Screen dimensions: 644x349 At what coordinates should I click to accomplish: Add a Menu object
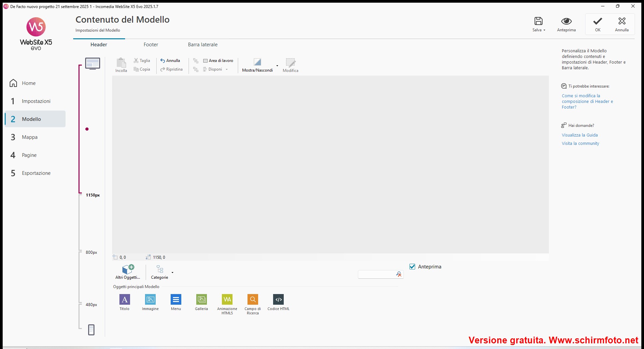click(176, 300)
